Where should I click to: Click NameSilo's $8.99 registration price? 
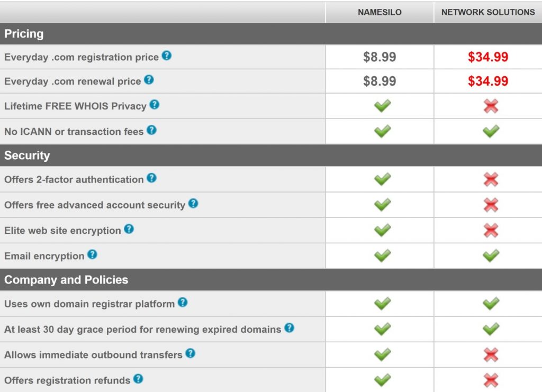pos(380,57)
